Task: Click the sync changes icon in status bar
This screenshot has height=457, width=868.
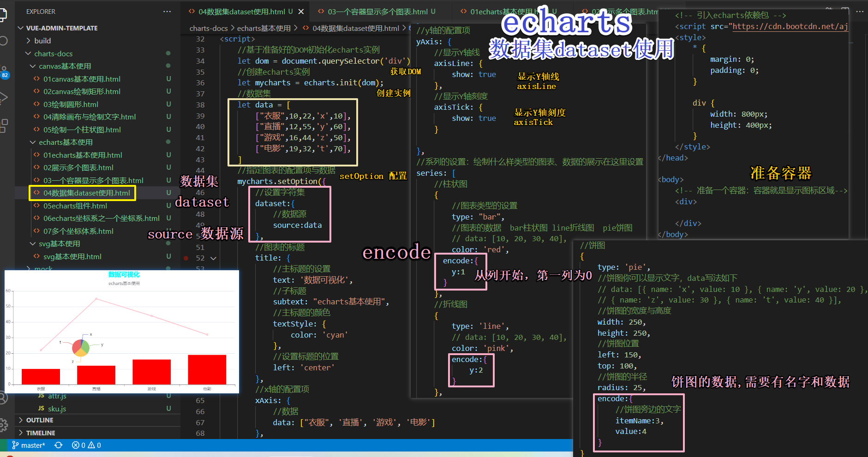Action: [59, 445]
